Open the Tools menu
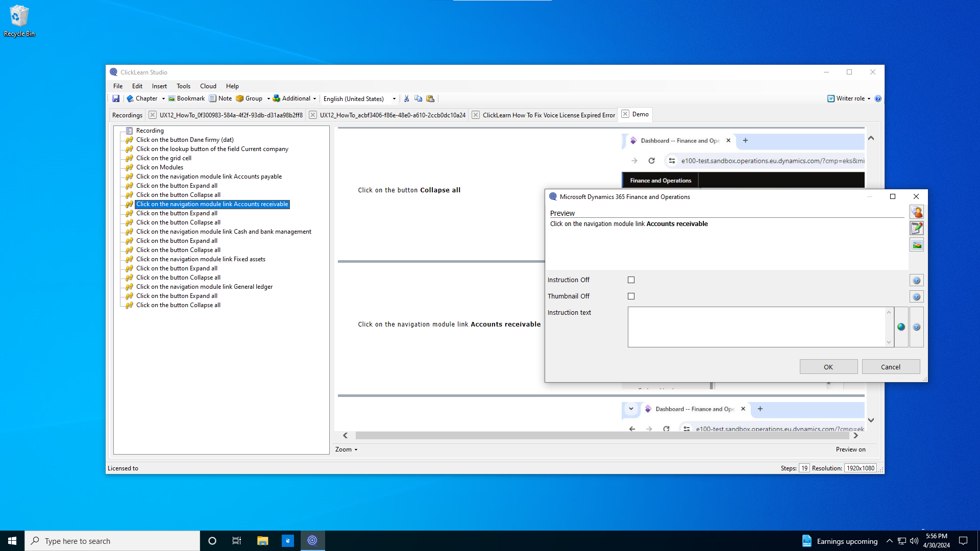Image resolution: width=980 pixels, height=551 pixels. click(182, 86)
